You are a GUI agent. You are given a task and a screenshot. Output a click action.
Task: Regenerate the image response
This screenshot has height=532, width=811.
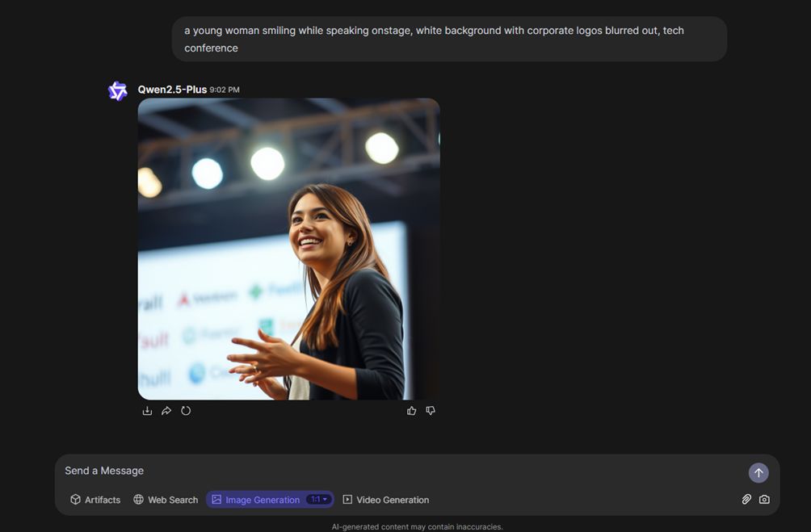(x=186, y=410)
